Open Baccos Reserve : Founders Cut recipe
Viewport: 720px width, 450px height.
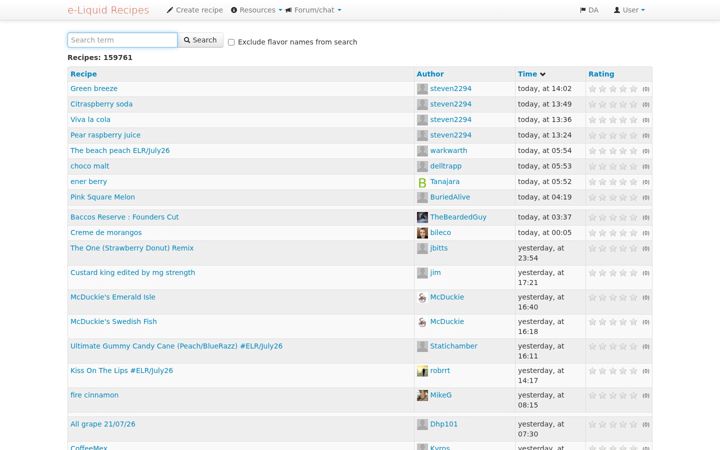124,217
